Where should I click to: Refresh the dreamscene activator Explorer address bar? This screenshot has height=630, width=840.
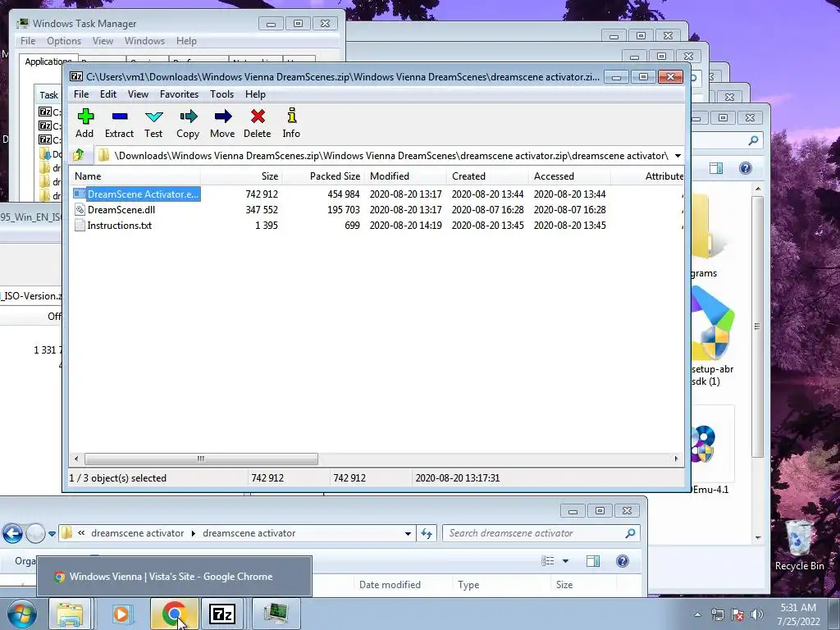point(427,533)
